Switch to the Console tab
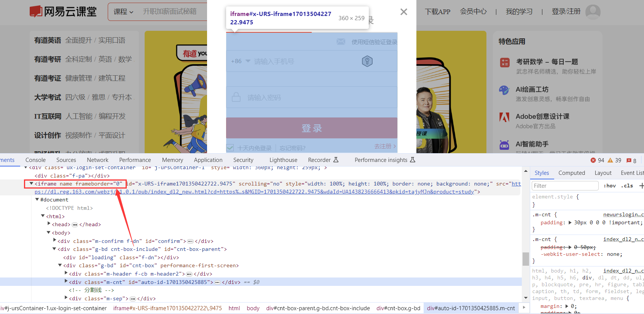This screenshot has height=314, width=644. 35,160
